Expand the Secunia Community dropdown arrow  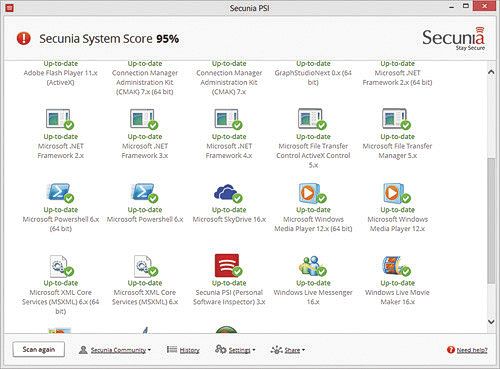click(x=149, y=350)
